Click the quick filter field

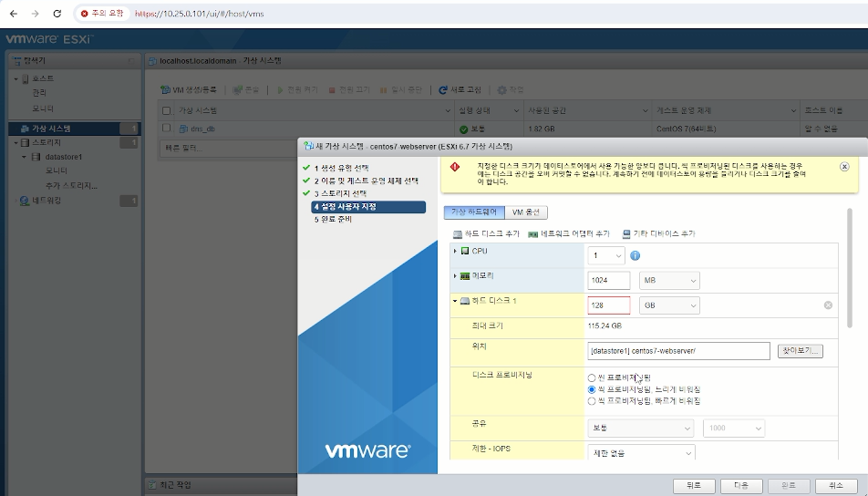point(227,149)
